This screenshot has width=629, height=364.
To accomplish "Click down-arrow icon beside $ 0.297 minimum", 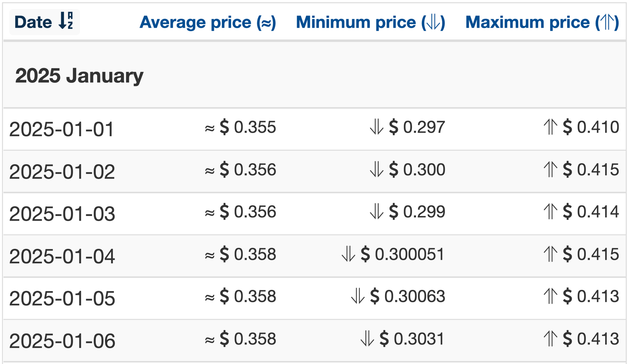I will point(377,127).
